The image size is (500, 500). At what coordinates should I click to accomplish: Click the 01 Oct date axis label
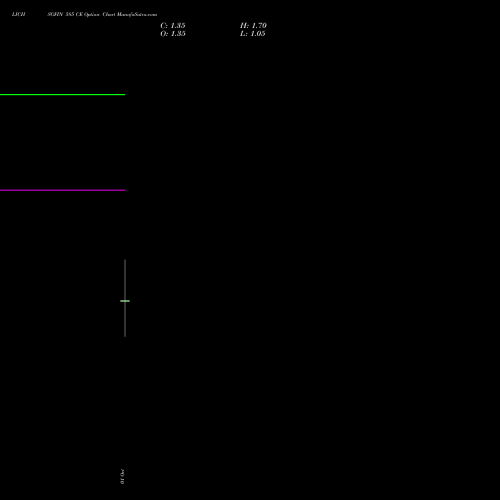click(122, 476)
